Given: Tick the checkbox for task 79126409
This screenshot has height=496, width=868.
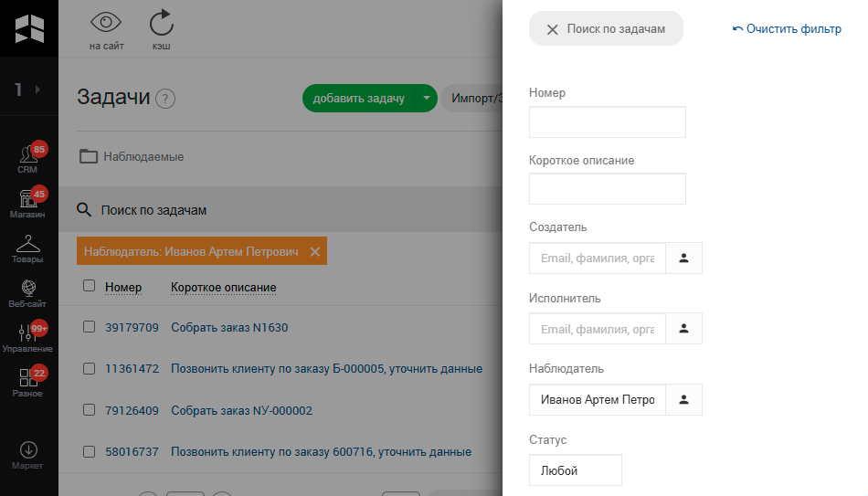Looking at the screenshot, I should pos(89,410).
